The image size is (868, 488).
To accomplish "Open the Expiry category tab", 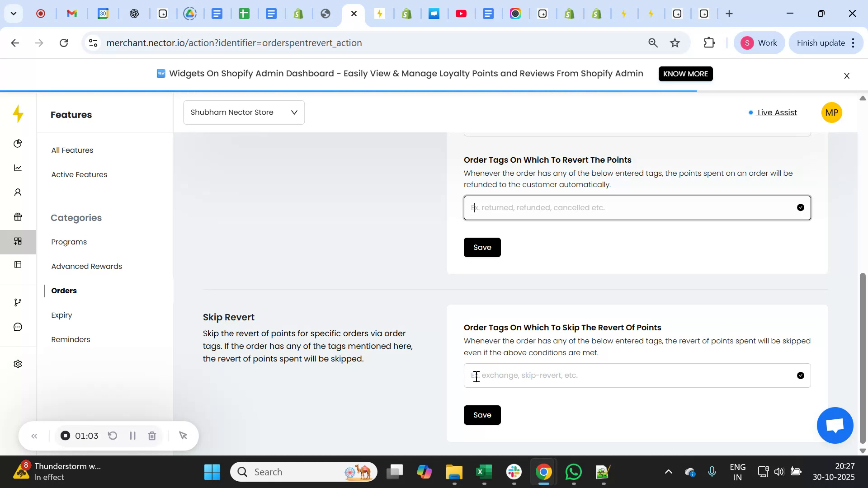I will (61, 315).
